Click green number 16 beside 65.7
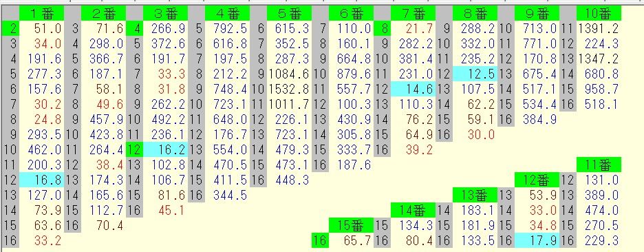The width and height of the screenshot is (644, 252). 320,240
